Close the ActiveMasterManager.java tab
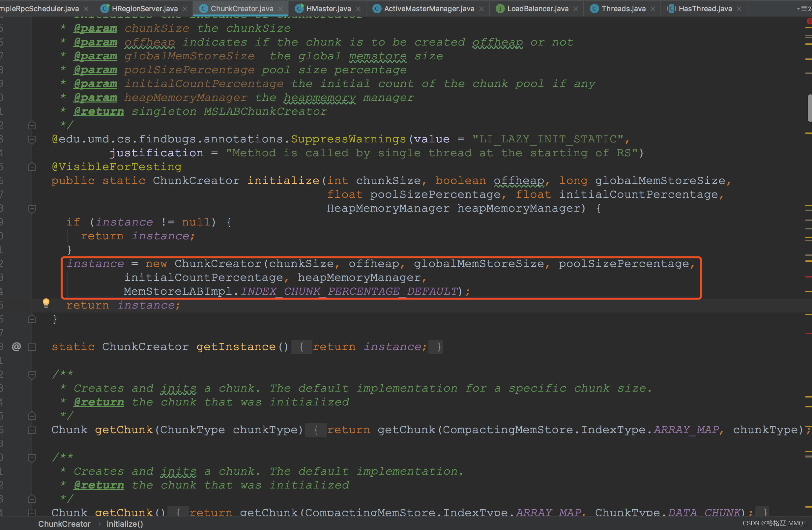812x530 pixels. click(x=481, y=9)
